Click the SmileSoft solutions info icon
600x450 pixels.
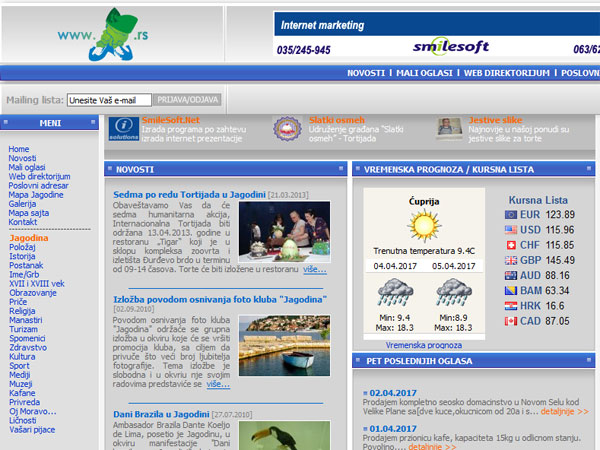click(121, 129)
